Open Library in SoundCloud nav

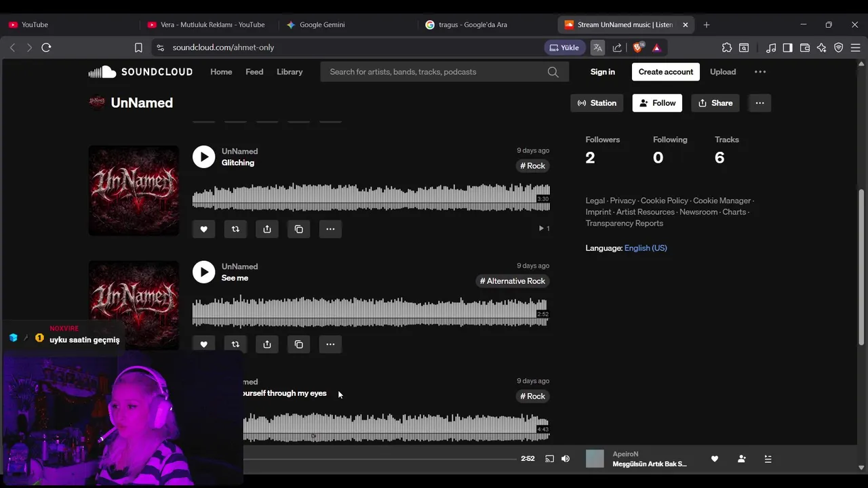[290, 72]
